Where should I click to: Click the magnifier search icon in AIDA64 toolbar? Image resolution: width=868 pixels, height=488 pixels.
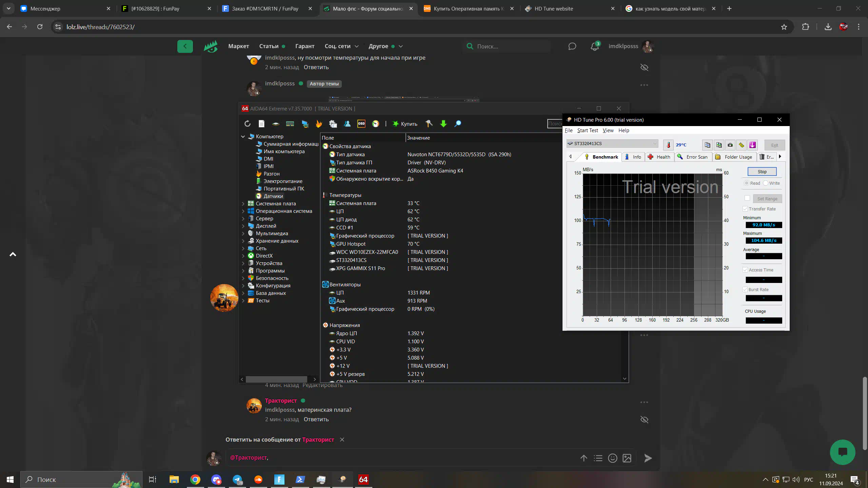(458, 124)
